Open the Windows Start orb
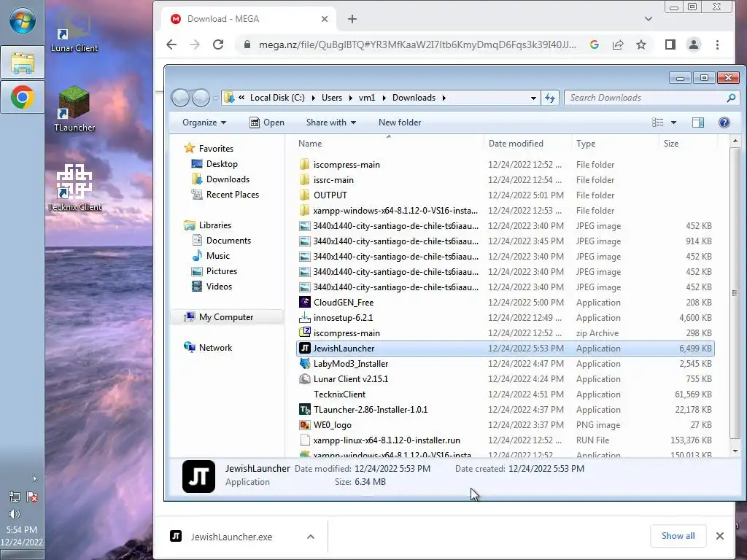This screenshot has height=560, width=747. point(23,21)
